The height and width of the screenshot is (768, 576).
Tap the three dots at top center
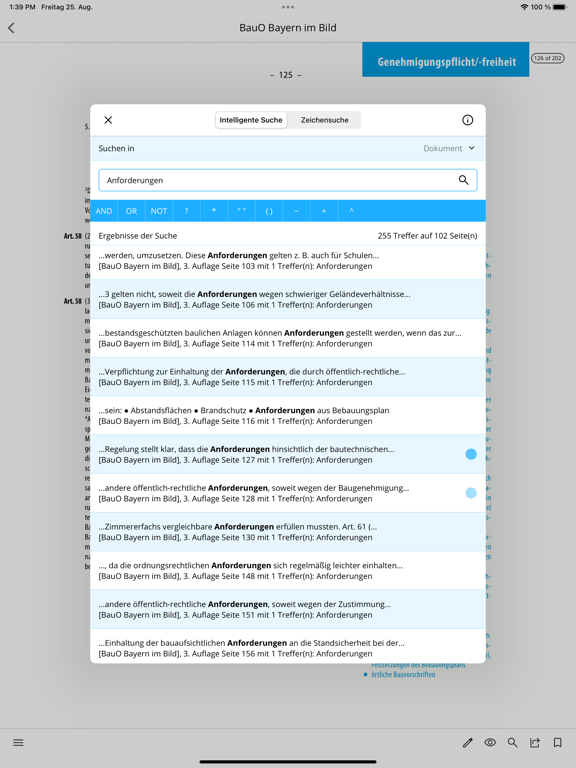288,7
